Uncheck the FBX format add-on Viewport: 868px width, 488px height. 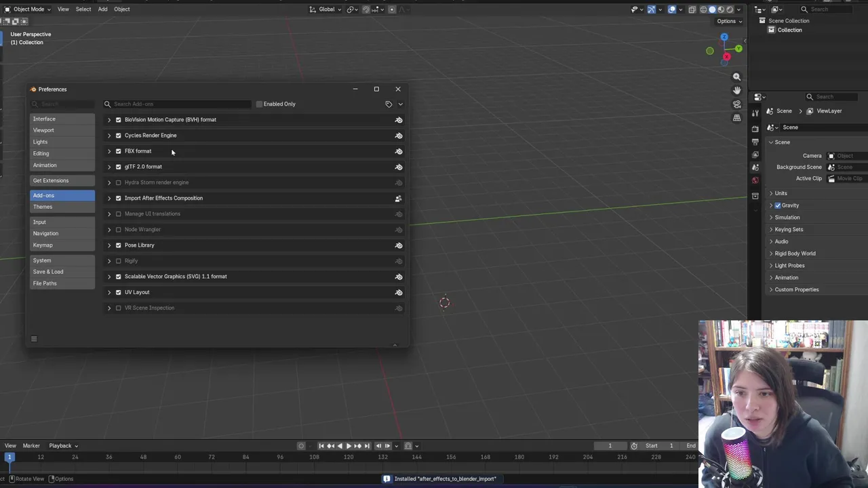tap(119, 151)
